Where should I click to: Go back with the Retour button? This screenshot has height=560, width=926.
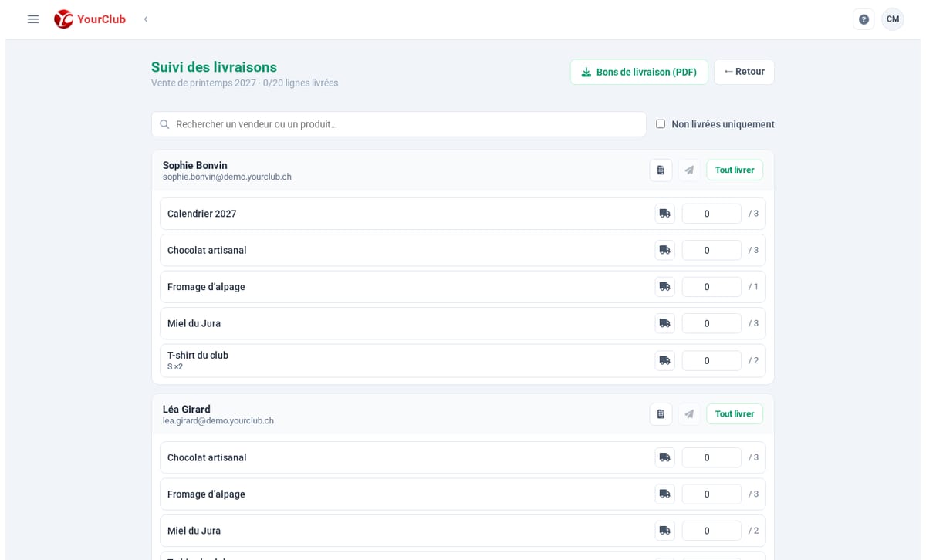tap(744, 72)
